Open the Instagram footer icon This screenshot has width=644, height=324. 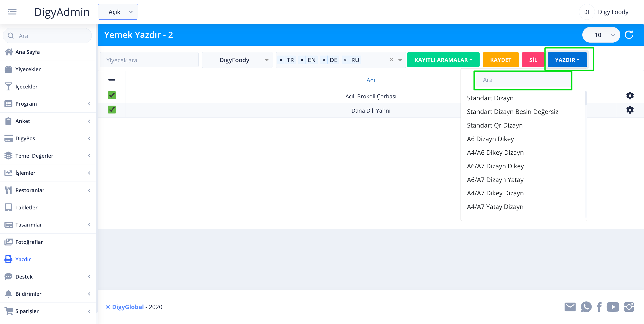click(629, 307)
